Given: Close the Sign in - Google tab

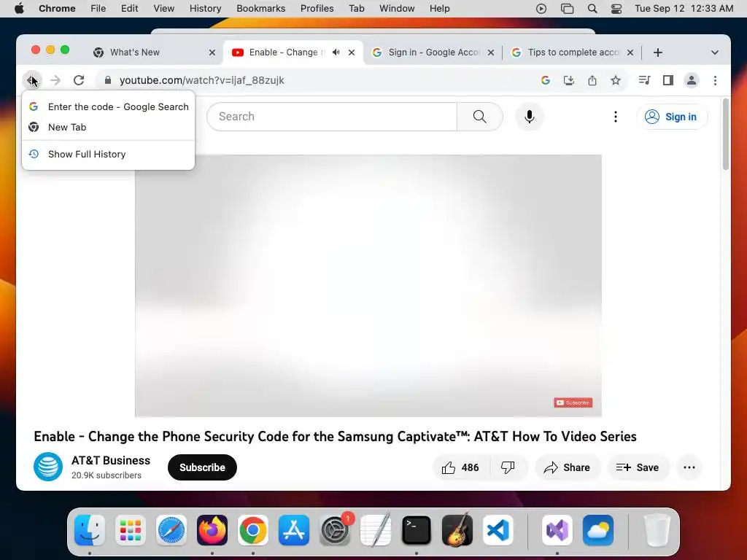Looking at the screenshot, I should pyautogui.click(x=491, y=52).
